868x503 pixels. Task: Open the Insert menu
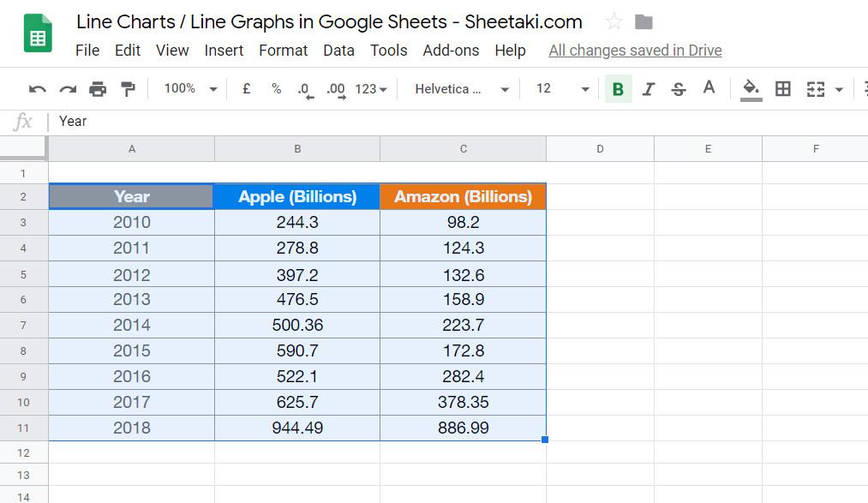tap(224, 51)
